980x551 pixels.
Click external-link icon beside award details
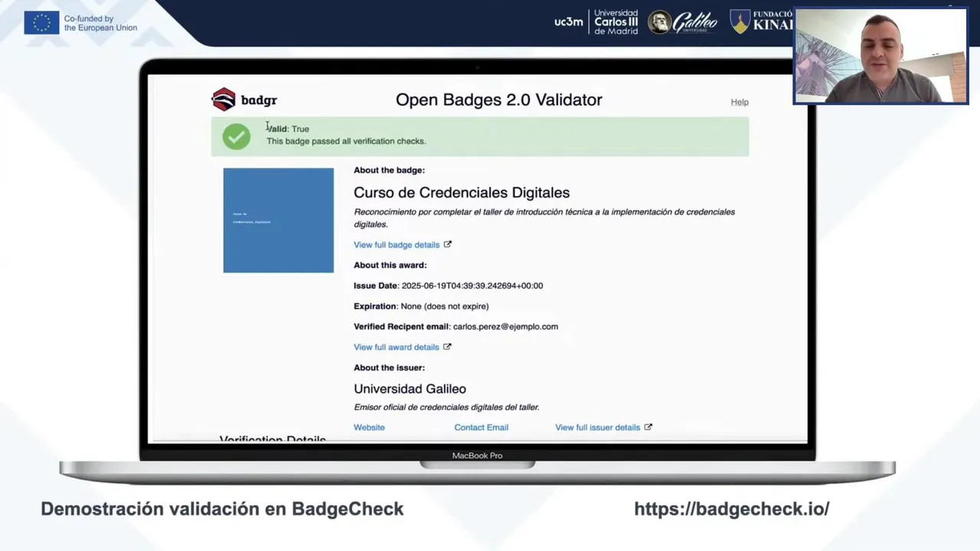(448, 347)
